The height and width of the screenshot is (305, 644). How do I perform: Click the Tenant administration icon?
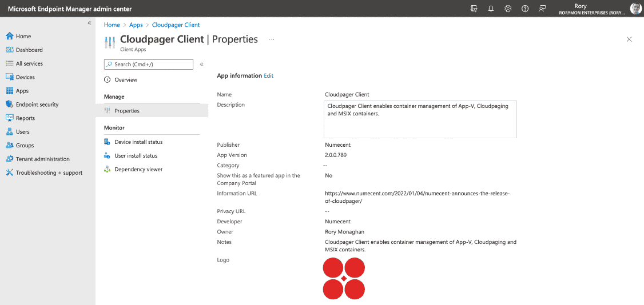point(10,159)
